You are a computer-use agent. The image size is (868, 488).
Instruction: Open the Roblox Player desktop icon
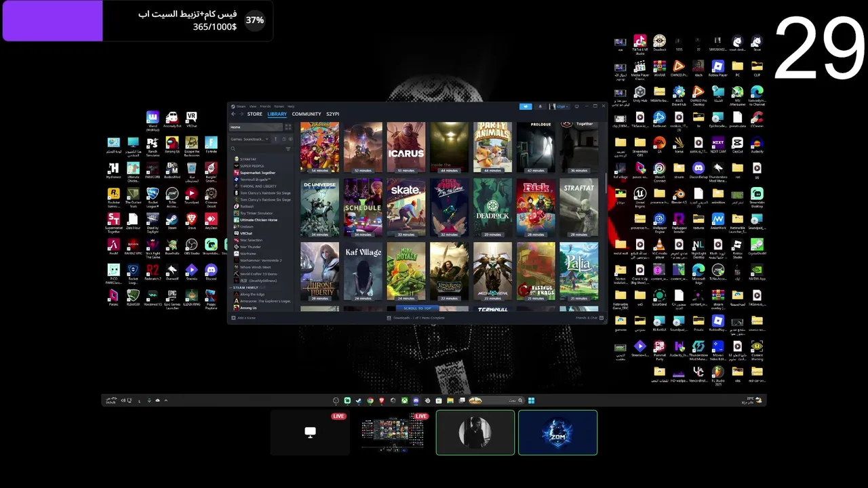click(x=718, y=69)
